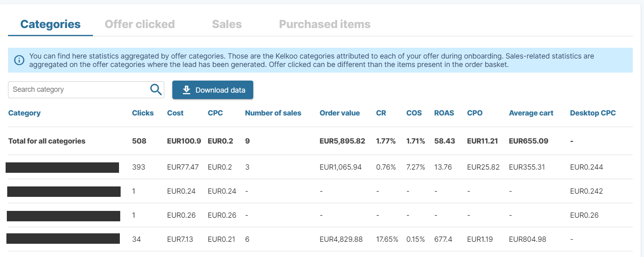
Task: Open the Sales tab
Action: coord(227,24)
